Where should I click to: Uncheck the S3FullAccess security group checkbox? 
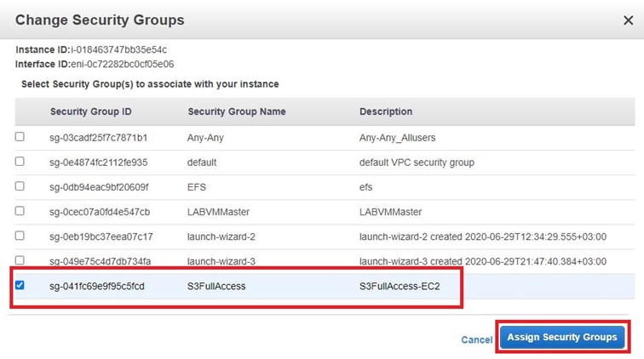point(20,285)
